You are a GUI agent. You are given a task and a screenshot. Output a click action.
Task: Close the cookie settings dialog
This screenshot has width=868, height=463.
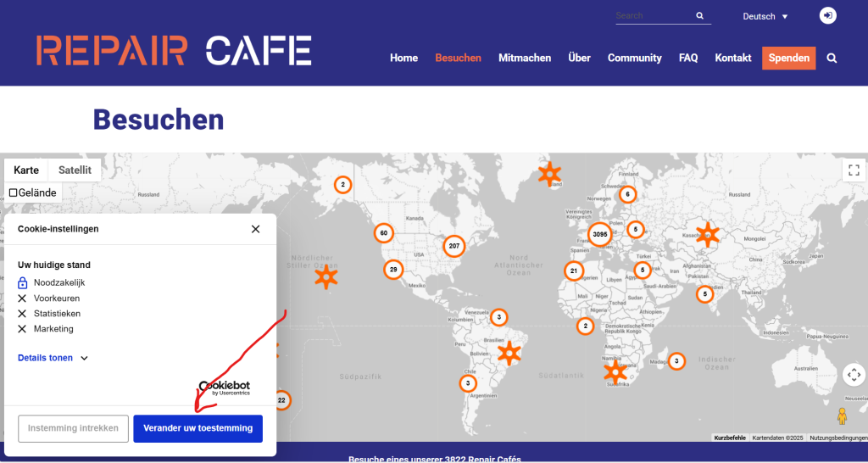pyautogui.click(x=255, y=229)
